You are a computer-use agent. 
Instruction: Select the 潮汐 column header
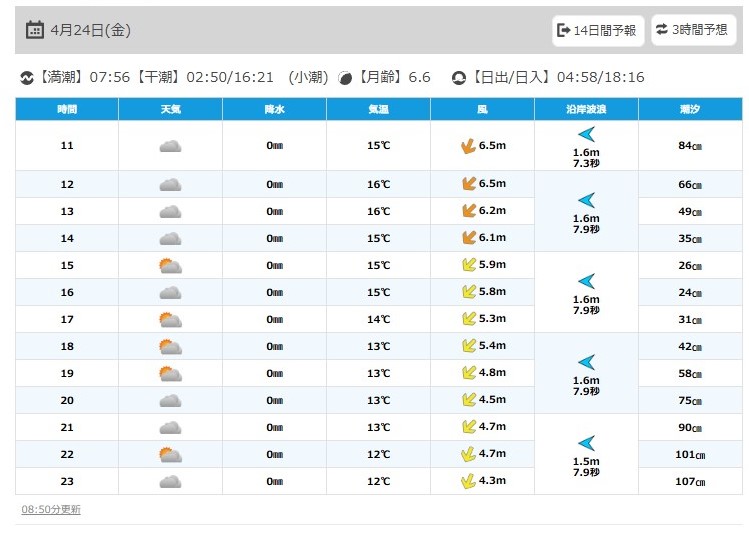pos(690,108)
